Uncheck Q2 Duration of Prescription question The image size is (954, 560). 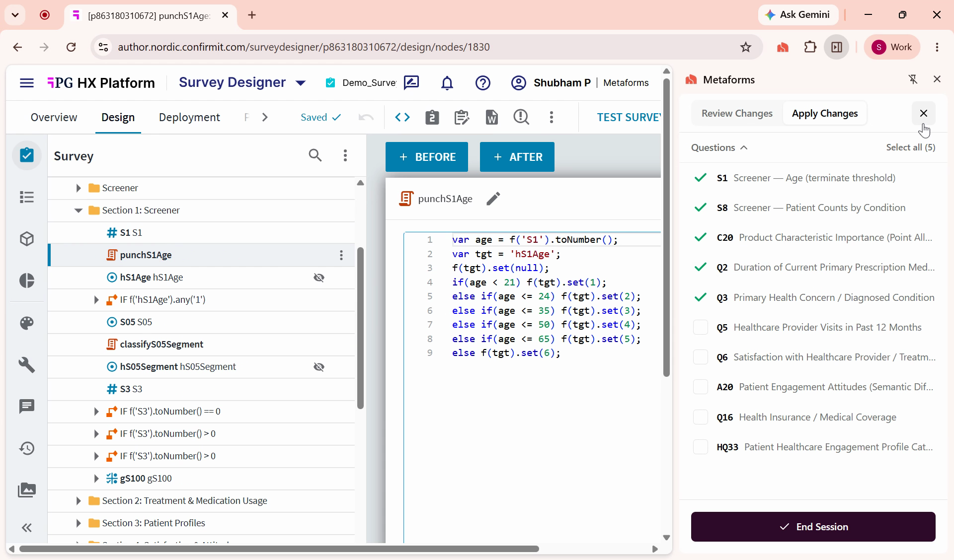(701, 267)
